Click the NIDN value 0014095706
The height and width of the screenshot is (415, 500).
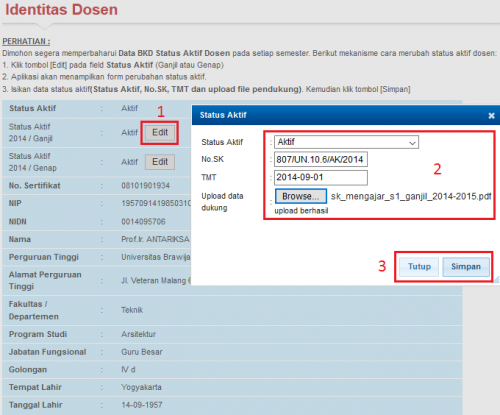pos(143,222)
